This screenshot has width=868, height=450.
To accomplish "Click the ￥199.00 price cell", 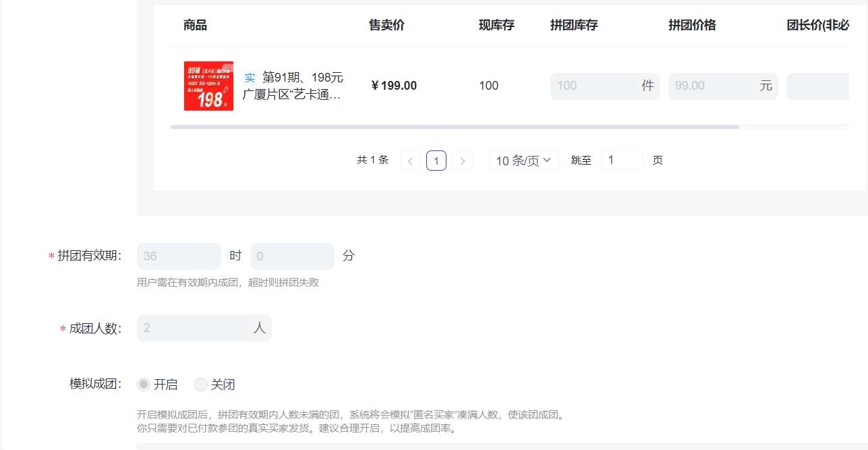I will [394, 86].
